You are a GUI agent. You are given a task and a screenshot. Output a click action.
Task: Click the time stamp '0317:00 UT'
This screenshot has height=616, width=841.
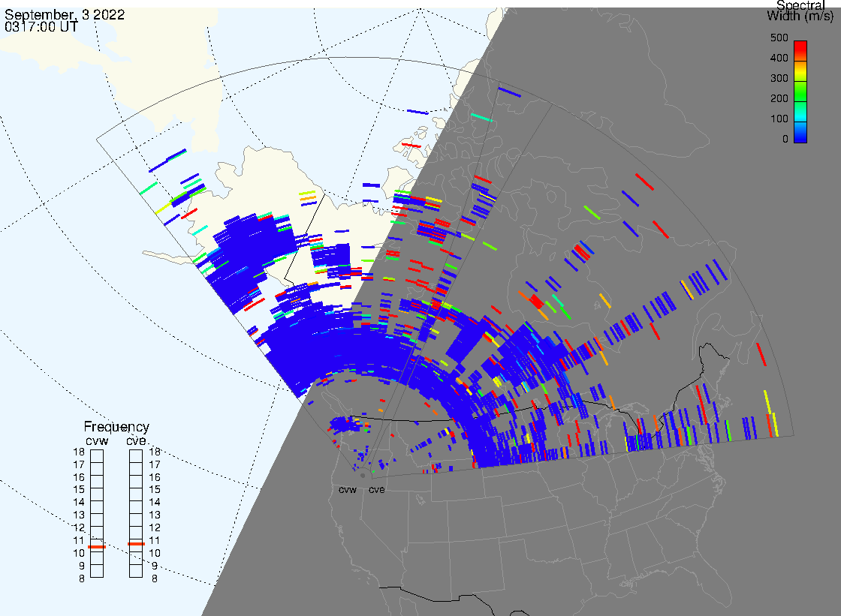point(41,27)
